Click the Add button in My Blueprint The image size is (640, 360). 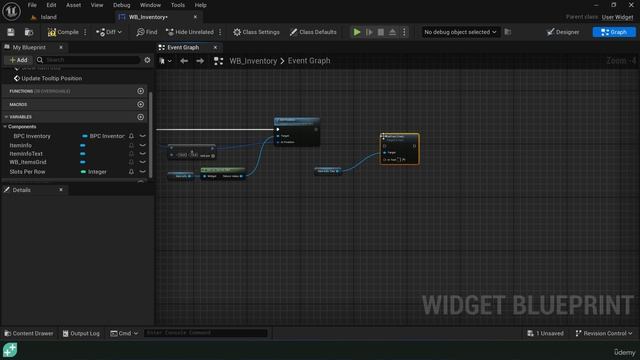(x=18, y=60)
